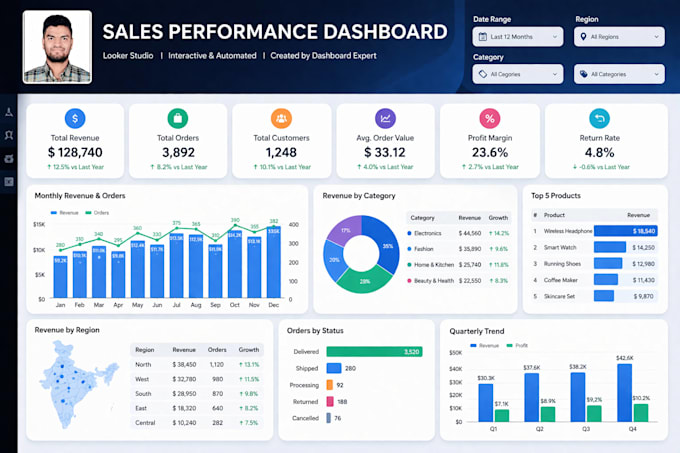This screenshot has width=680, height=453.
Task: Select the North region row
Action: (x=197, y=365)
